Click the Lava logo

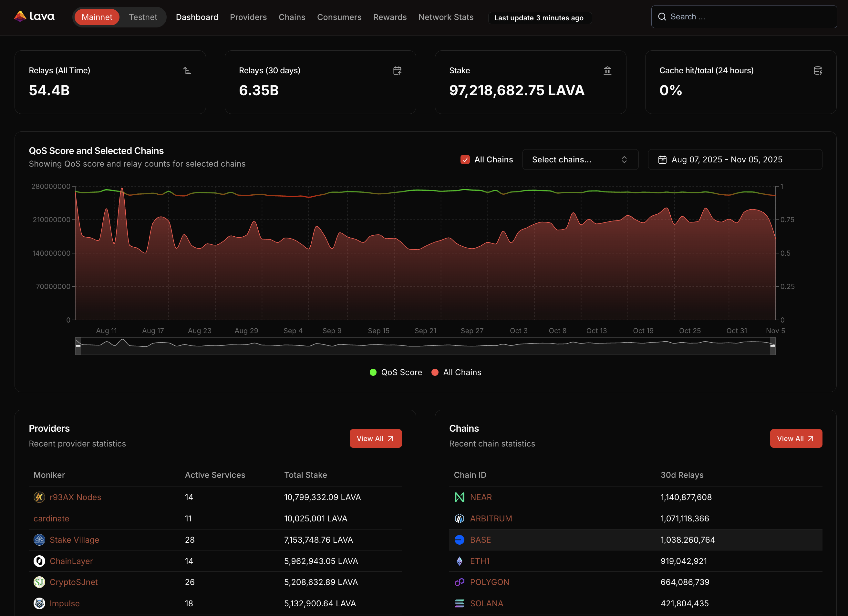[34, 16]
